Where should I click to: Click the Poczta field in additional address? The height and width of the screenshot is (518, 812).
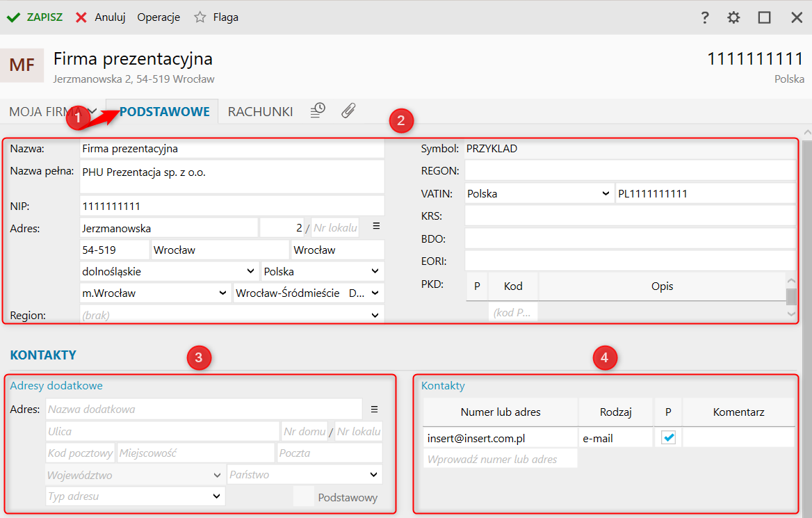(330, 453)
